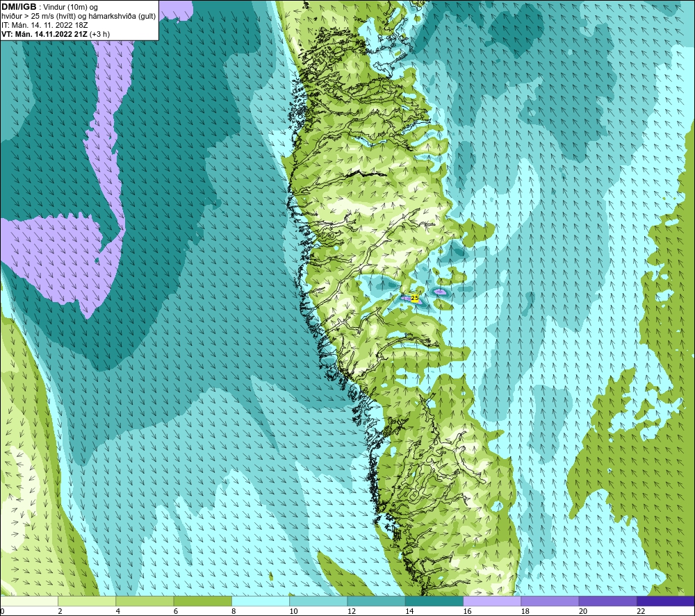Pick the darkest legend swatch above 22
Screen dimensions: 695x616
(x=665, y=601)
